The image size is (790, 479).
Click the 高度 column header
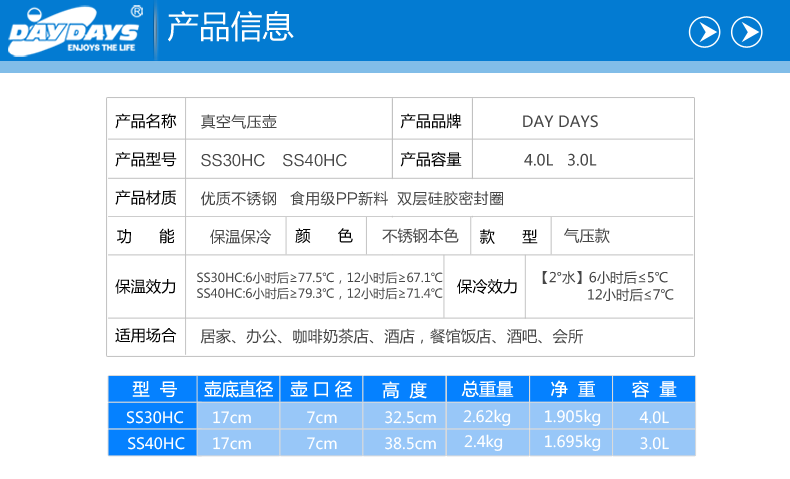click(x=405, y=389)
